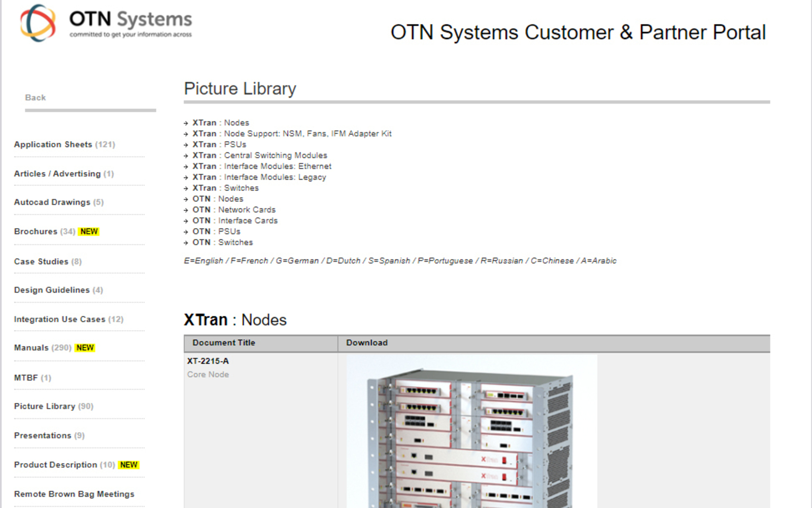Jump to XTran : Central Switching Modules

tap(260, 155)
